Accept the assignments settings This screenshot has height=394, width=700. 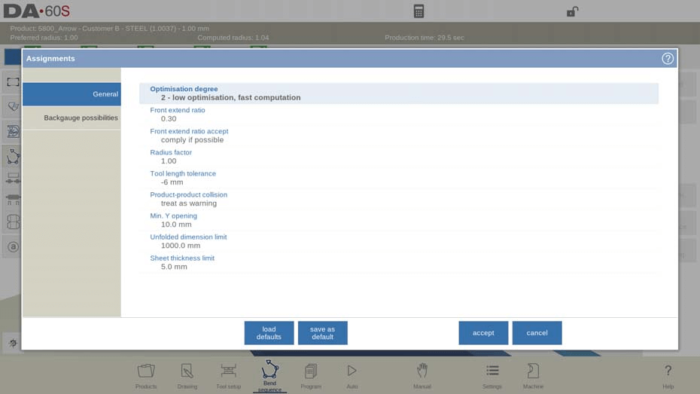coord(483,333)
